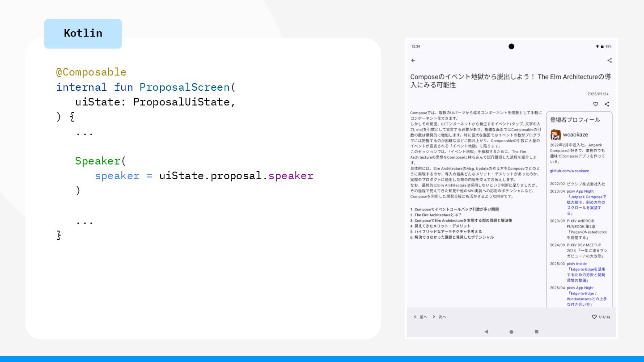Screen dimensions: 644x362
Task: Tap the 次へ next button
Action: (x=439, y=317)
